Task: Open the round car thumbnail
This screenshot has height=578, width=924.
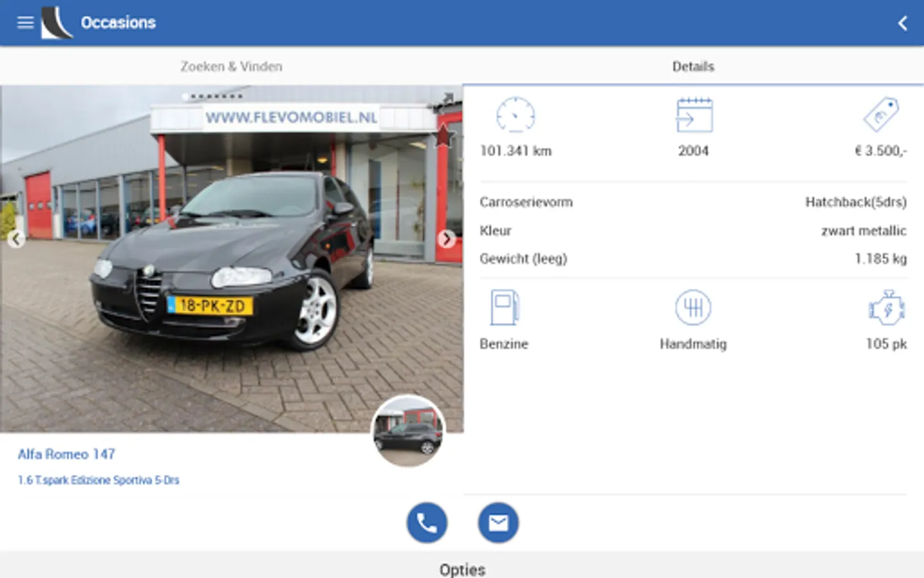Action: click(x=408, y=431)
